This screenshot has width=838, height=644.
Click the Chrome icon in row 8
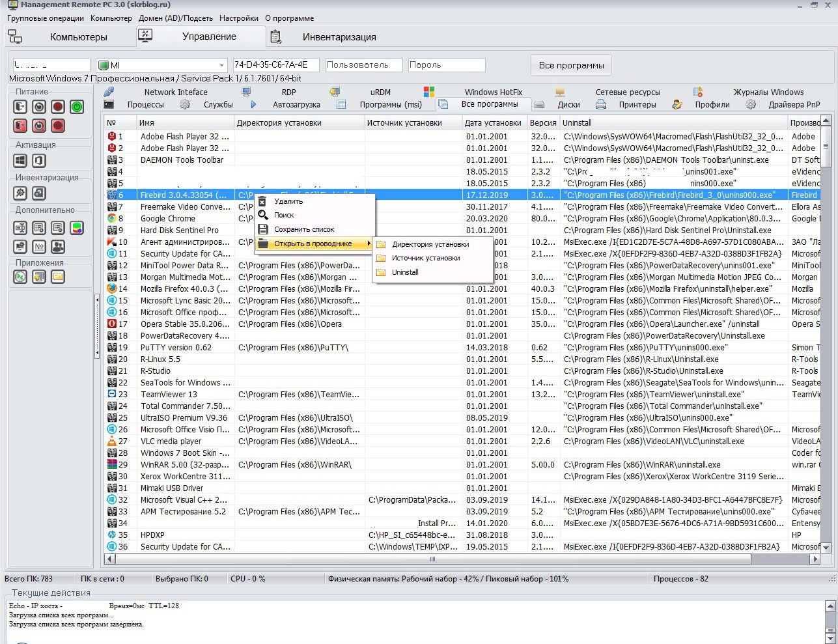coord(112,219)
